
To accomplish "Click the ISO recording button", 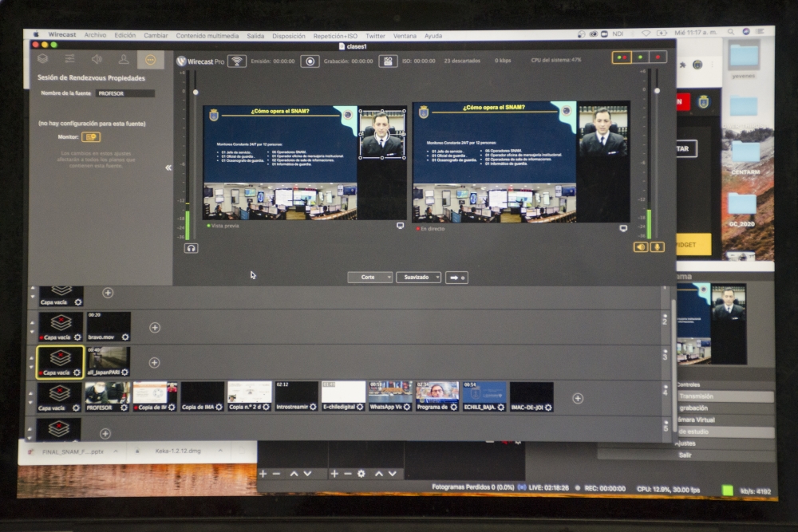I will (x=388, y=61).
